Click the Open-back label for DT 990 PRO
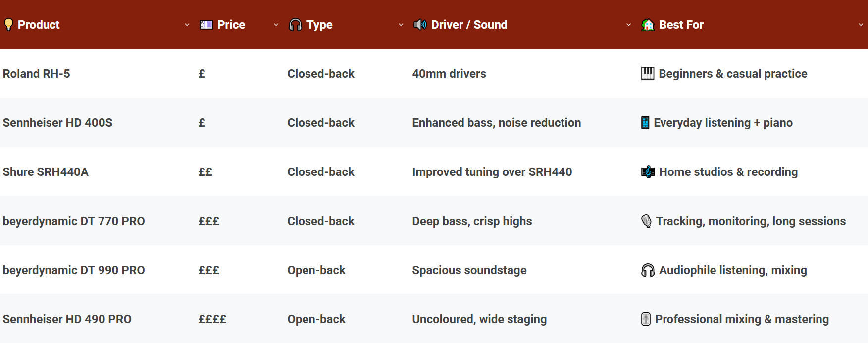 (316, 270)
